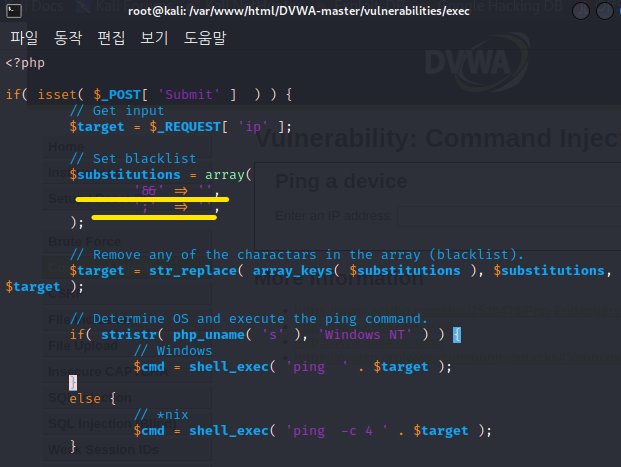
Task: Click the '<?php' opening tag
Action: pyautogui.click(x=25, y=63)
